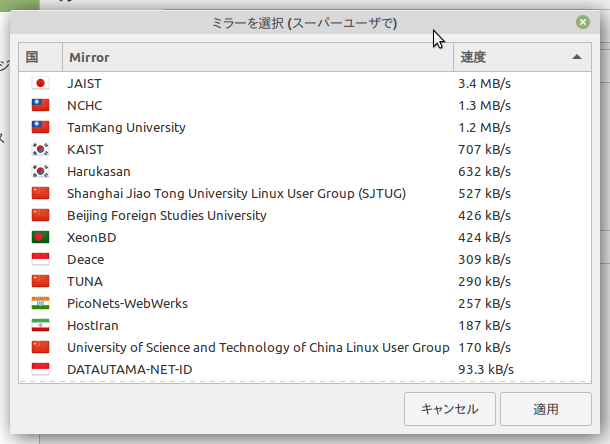610x444 pixels.
Task: Toggle sort order using the speed arrow
Action: [577, 57]
